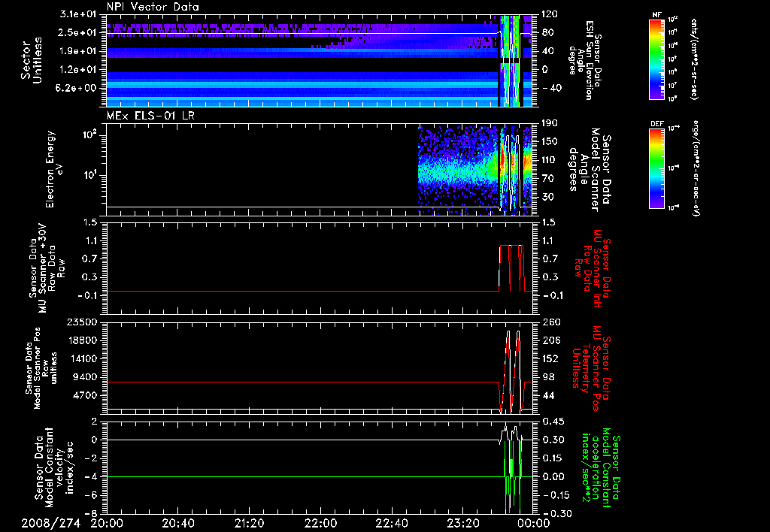Viewport: 770px width, 532px height.
Task: Click the 150 scanner angle tick
Action: coord(550,141)
